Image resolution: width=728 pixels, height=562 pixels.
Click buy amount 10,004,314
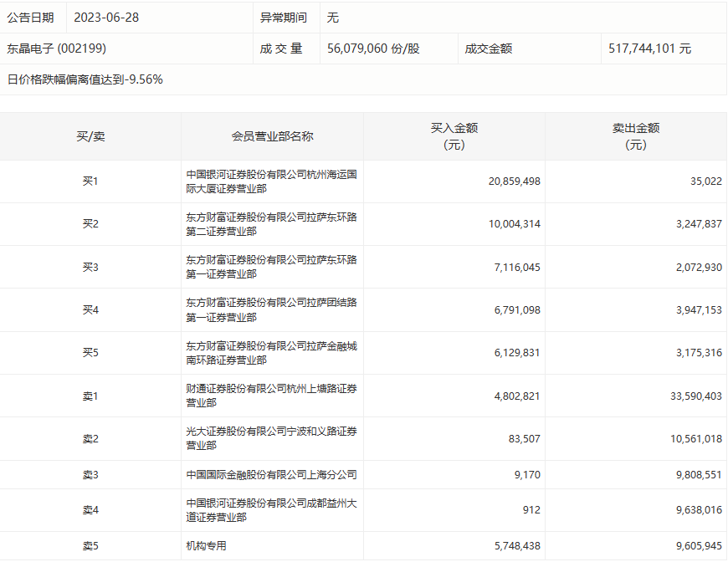(514, 224)
